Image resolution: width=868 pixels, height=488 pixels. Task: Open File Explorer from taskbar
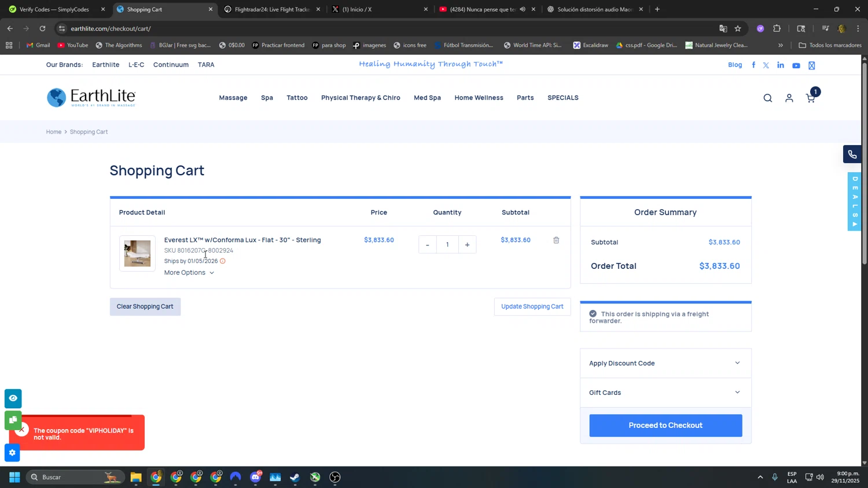(136, 477)
